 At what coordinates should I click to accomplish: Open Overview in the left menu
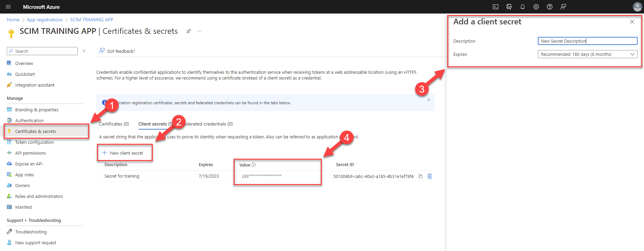[x=24, y=63]
